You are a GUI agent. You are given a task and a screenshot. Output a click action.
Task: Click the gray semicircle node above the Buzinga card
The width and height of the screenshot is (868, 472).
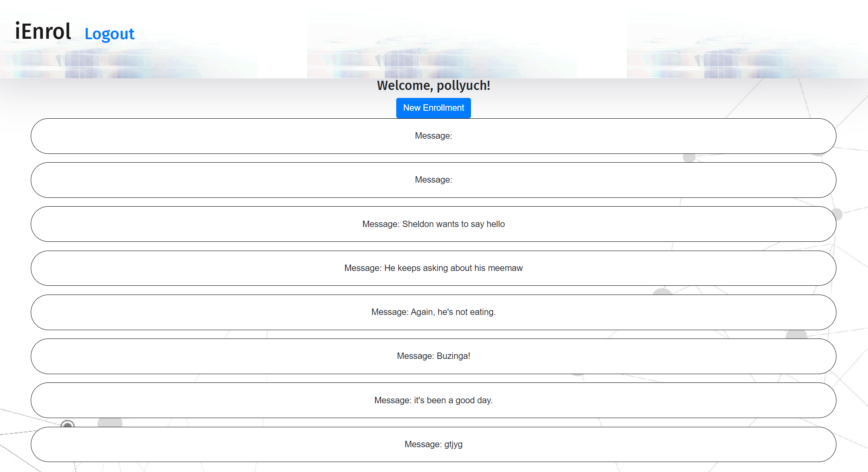pyautogui.click(x=796, y=335)
